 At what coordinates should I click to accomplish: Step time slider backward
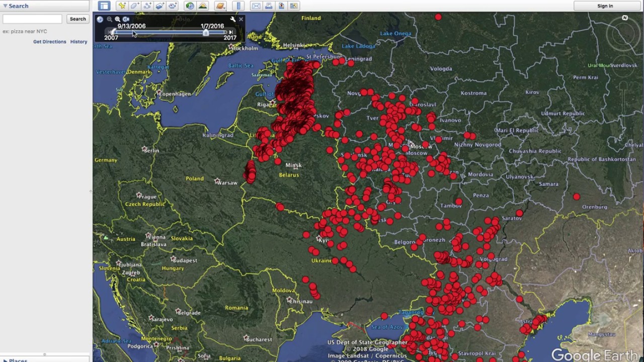(110, 32)
